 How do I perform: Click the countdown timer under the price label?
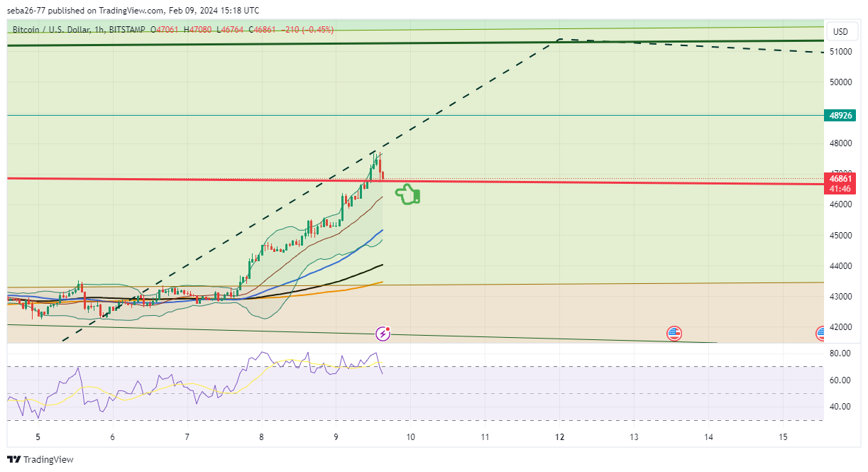click(x=840, y=188)
